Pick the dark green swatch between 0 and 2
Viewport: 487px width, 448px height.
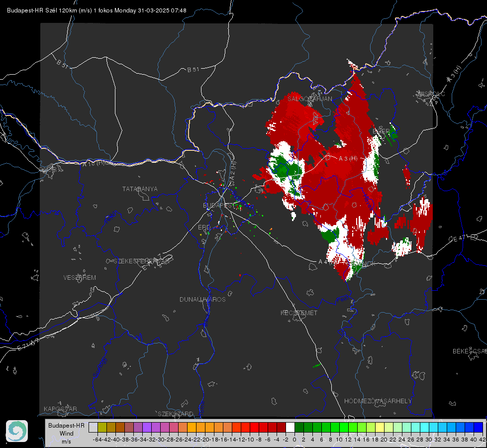tap(299, 428)
